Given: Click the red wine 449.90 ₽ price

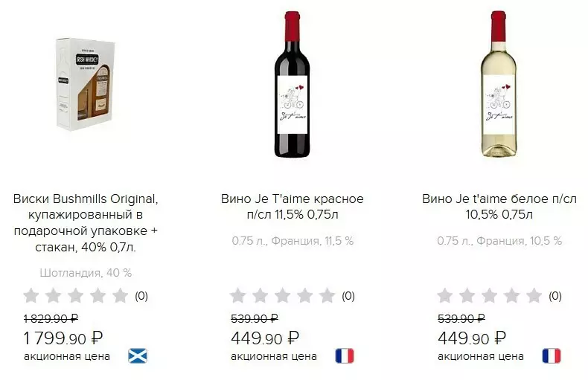Looking at the screenshot, I should pos(265,338).
